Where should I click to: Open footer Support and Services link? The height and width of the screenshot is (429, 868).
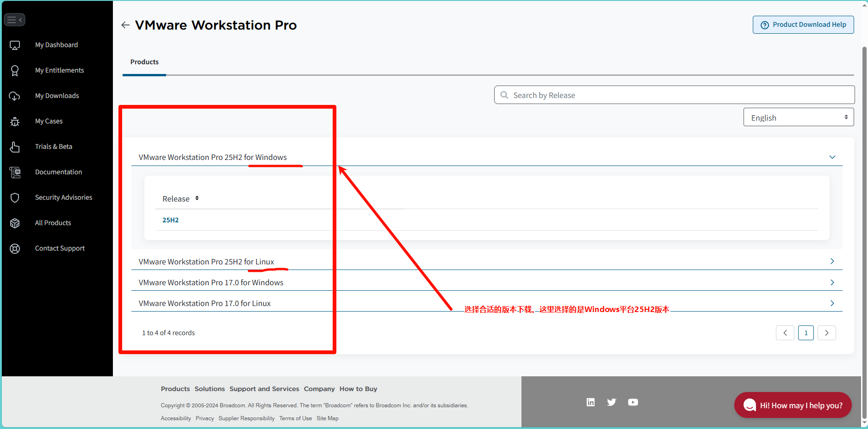[264, 389]
